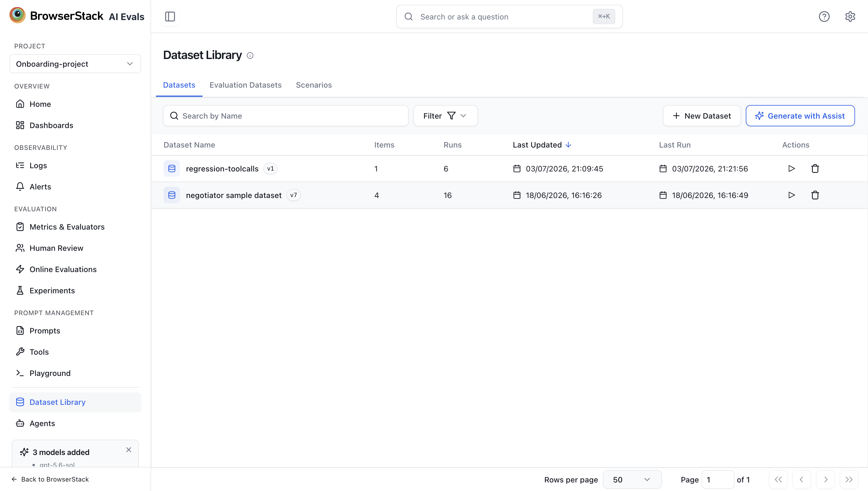Select Dataset Library in sidebar
This screenshot has height=491, width=868.
click(75, 402)
